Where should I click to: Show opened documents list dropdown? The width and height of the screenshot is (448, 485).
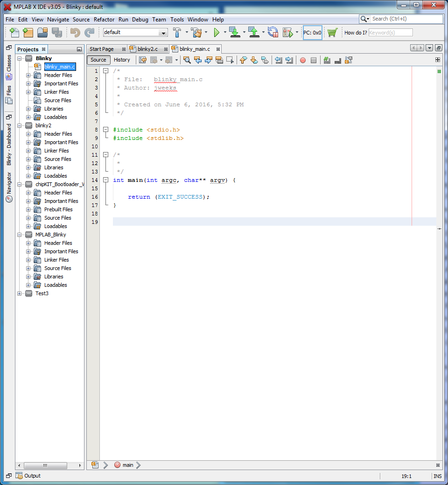429,48
